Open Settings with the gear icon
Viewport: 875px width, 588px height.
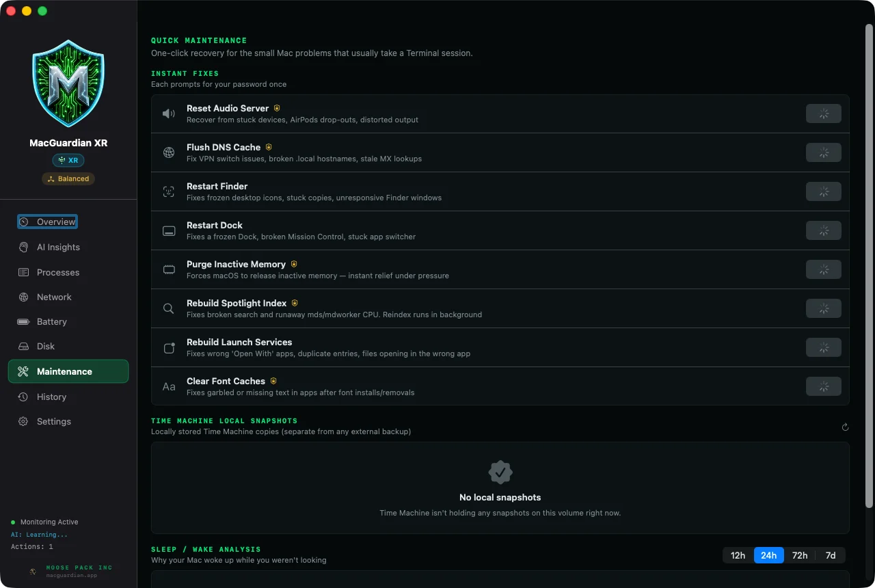coord(23,421)
